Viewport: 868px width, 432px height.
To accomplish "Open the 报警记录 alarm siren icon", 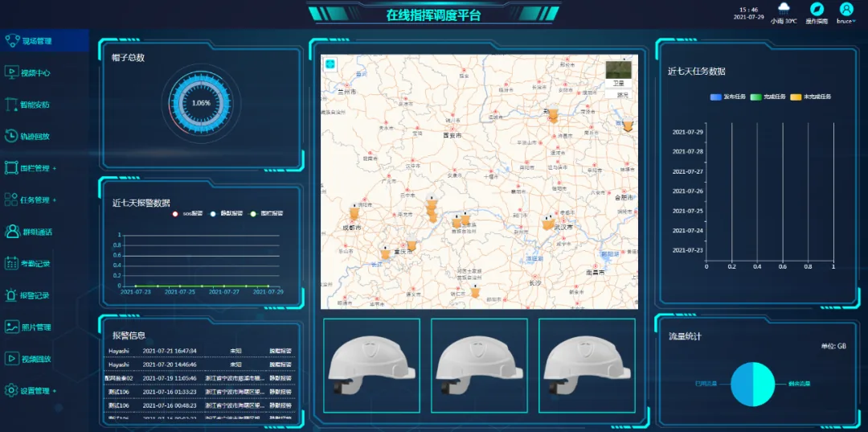I will [11, 295].
